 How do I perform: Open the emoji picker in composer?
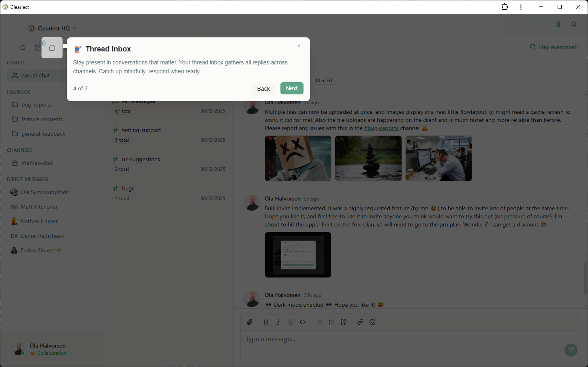click(x=372, y=322)
